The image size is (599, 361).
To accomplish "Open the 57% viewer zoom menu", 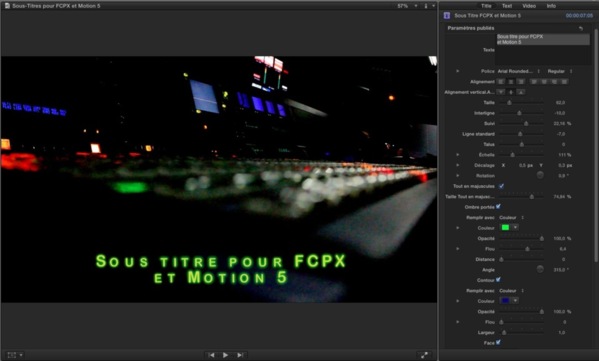I will (407, 6).
